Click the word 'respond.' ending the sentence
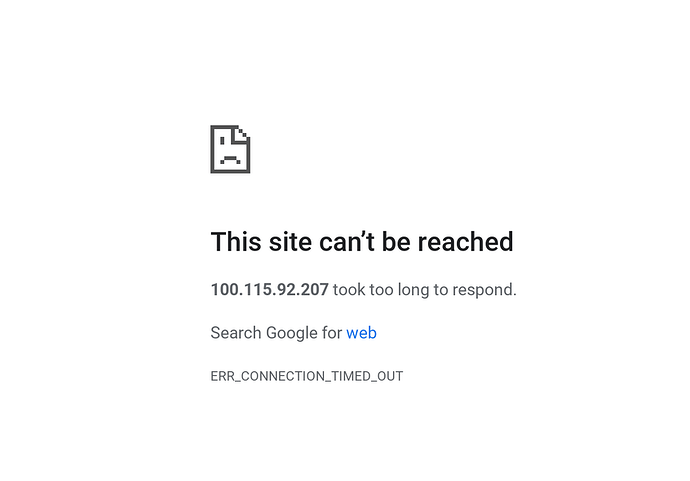 (x=484, y=290)
